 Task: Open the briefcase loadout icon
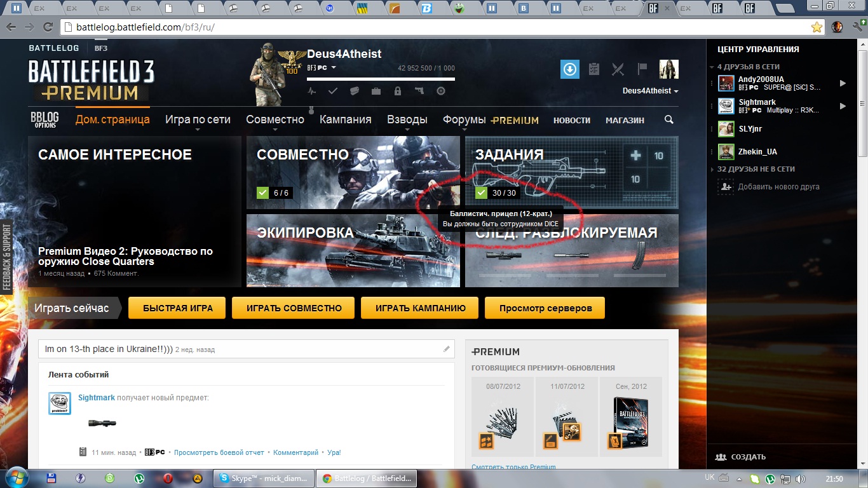(376, 91)
